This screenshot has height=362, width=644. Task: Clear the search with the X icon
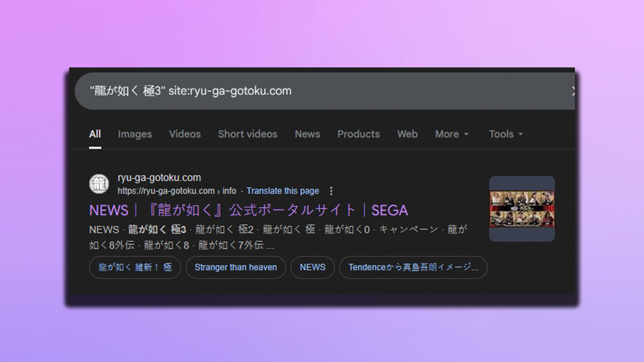(x=573, y=91)
